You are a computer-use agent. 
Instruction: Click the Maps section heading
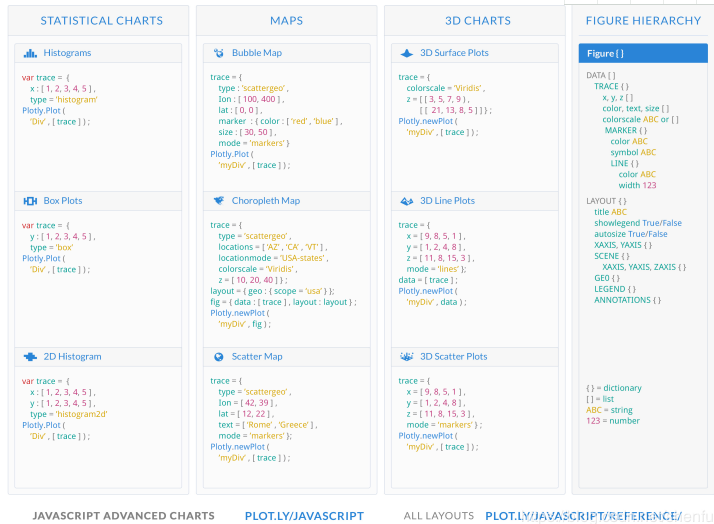point(286,21)
